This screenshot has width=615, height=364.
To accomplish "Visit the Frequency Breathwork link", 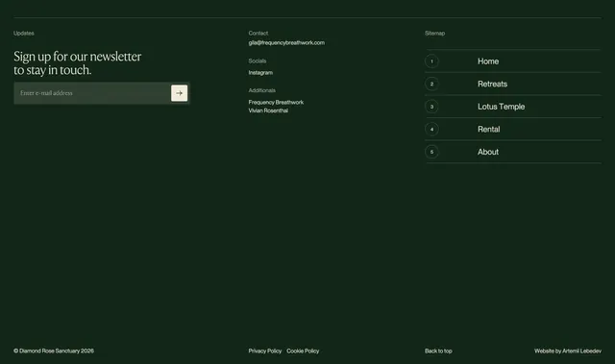I will tap(276, 102).
